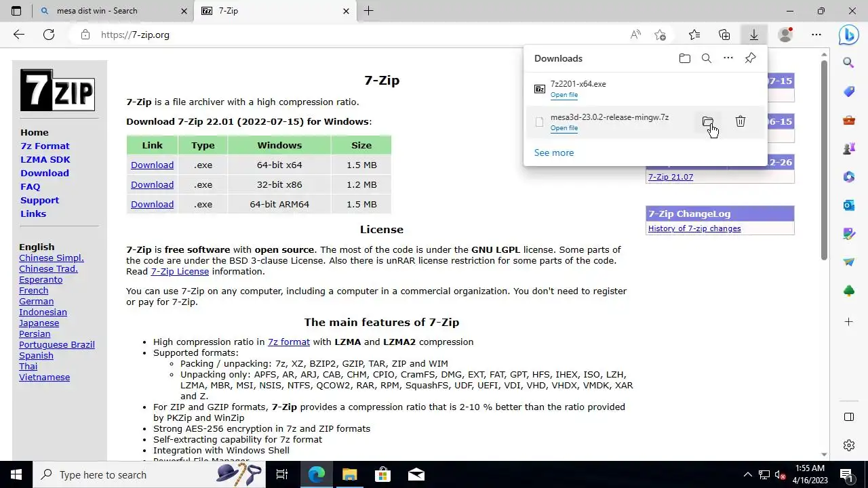The height and width of the screenshot is (488, 868).
Task: Click See more in Downloads
Action: pyautogui.click(x=554, y=152)
